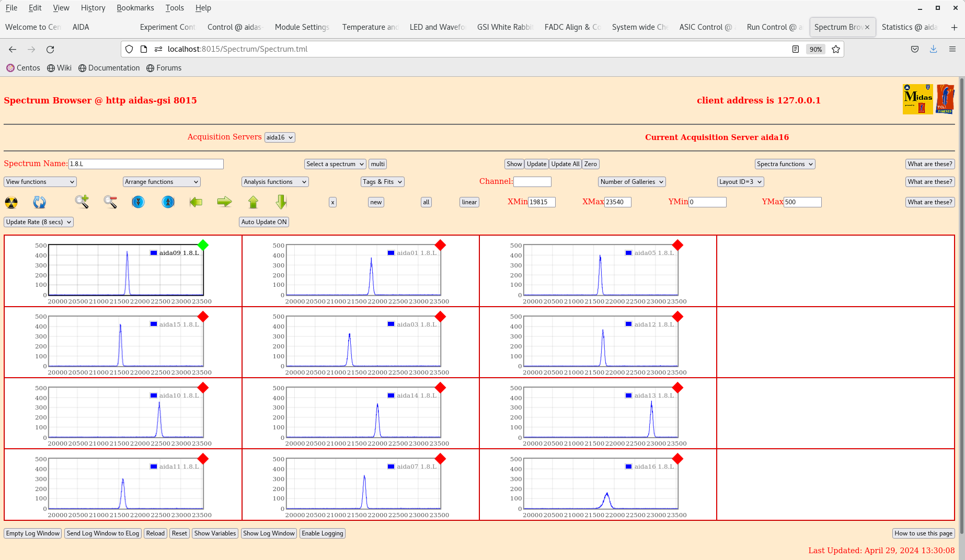Zoom in with the magnifier plus icon
Viewport: 965px width, 560px height.
click(82, 202)
